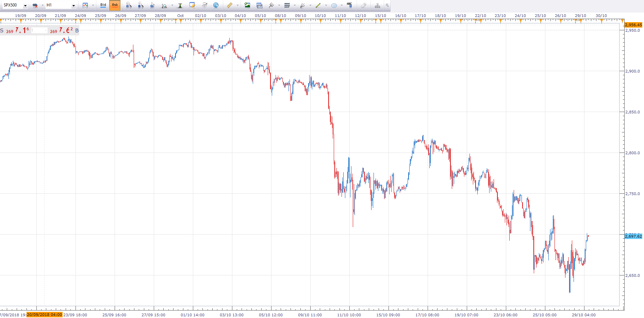
Task: Click the B buy price 269 7.62
Action: [64, 30]
